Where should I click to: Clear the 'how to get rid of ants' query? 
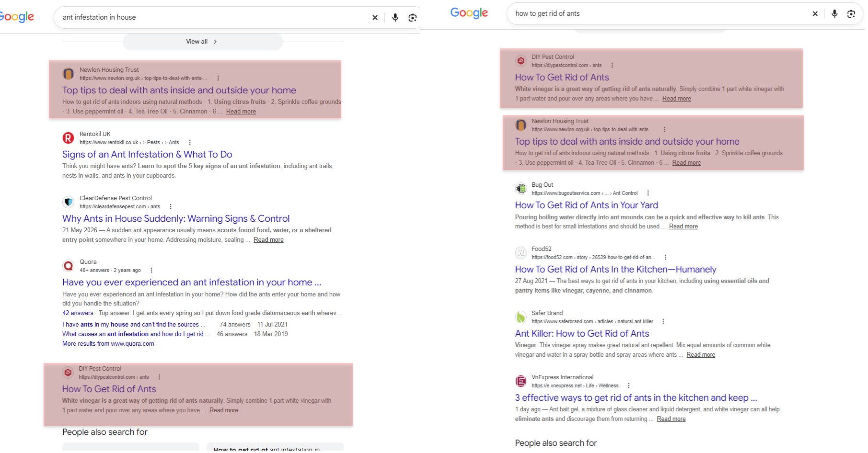point(815,14)
